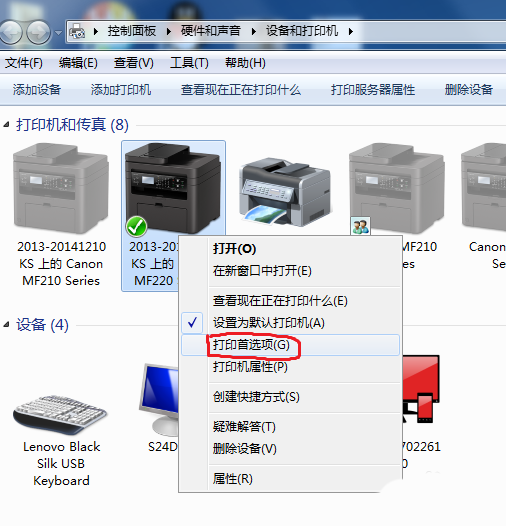Viewport: 506px width, 526px height.
Task: Click the Forward navigation arrow button
Action: pyautogui.click(x=38, y=32)
